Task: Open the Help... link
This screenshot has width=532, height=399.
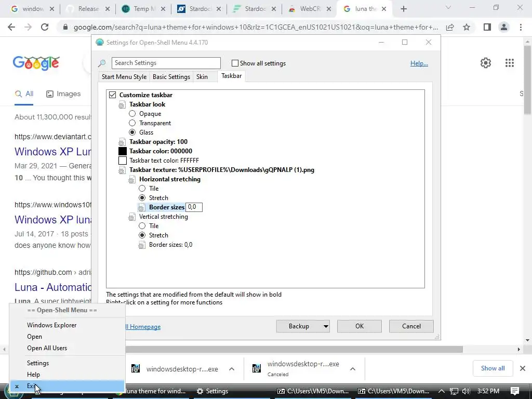Action: (419, 63)
